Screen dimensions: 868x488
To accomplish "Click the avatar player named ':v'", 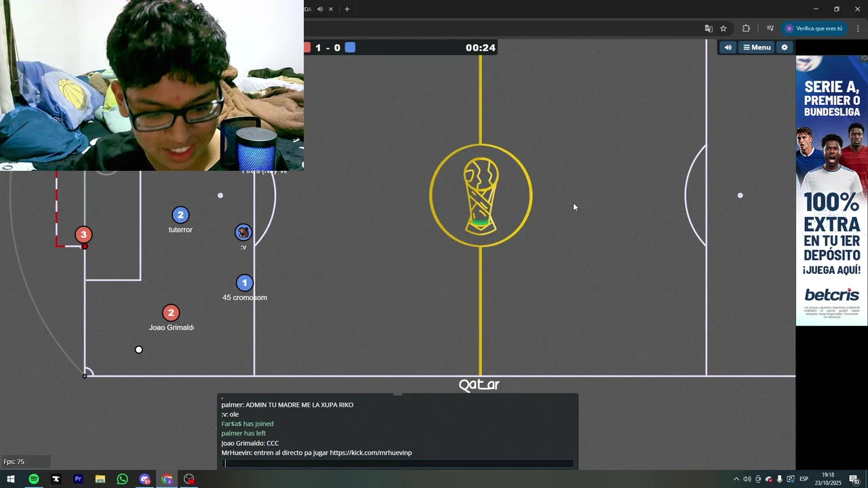I will pos(243,232).
